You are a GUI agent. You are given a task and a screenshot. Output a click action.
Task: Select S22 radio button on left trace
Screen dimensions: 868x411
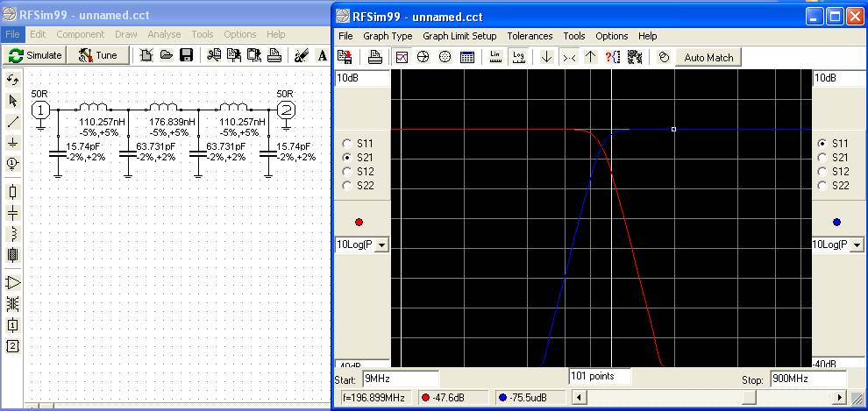click(x=348, y=186)
